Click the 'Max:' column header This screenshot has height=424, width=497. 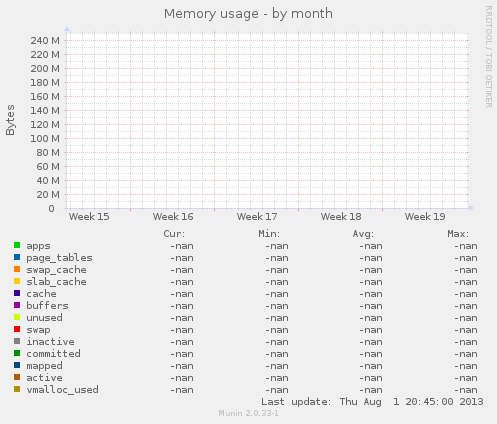point(458,234)
